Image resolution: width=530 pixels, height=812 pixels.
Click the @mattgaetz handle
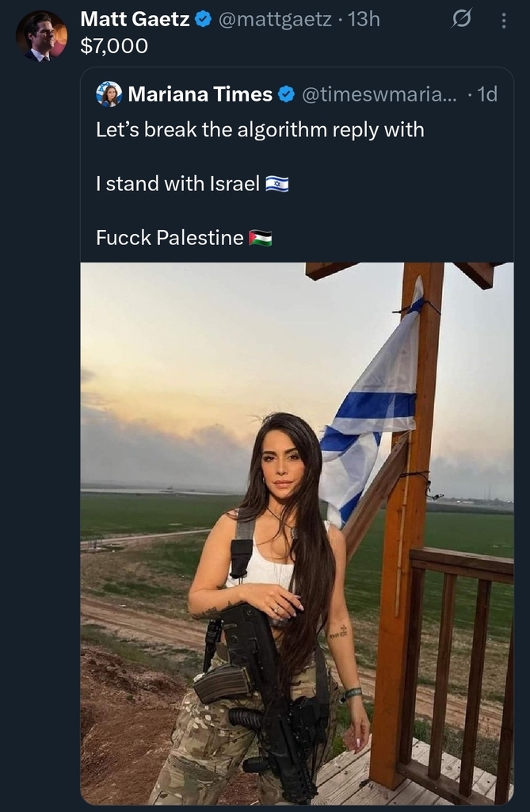tap(274, 20)
